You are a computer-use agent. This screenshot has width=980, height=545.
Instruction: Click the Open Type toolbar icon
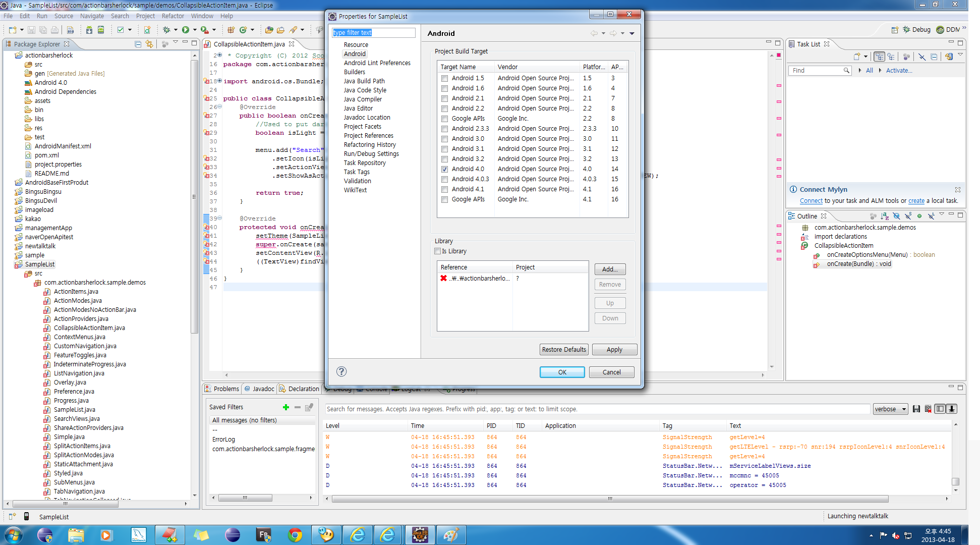(269, 30)
